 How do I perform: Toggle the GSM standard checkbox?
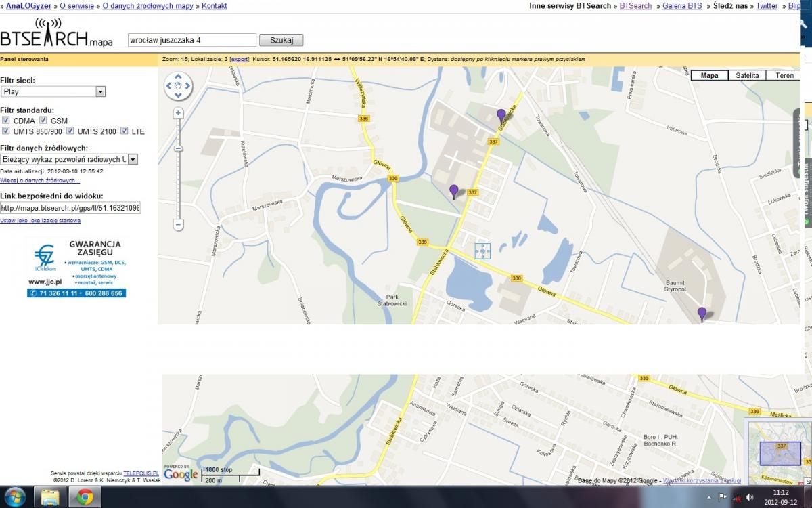tap(43, 121)
